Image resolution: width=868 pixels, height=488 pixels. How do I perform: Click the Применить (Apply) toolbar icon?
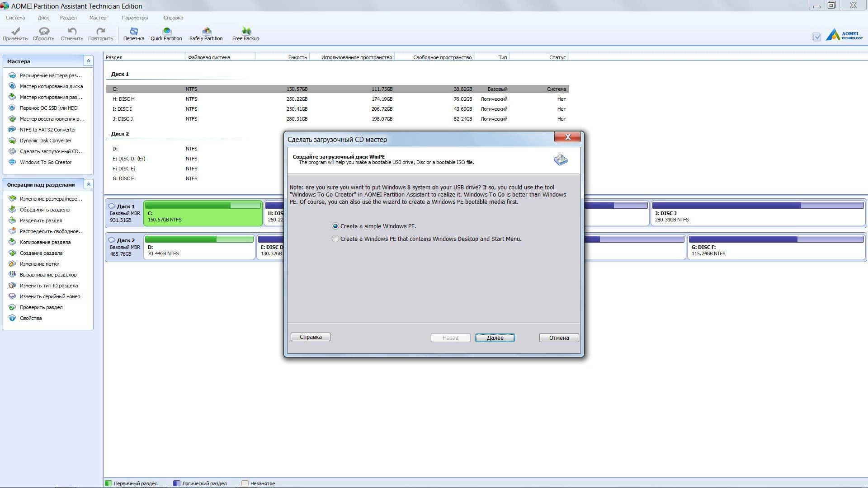15,34
